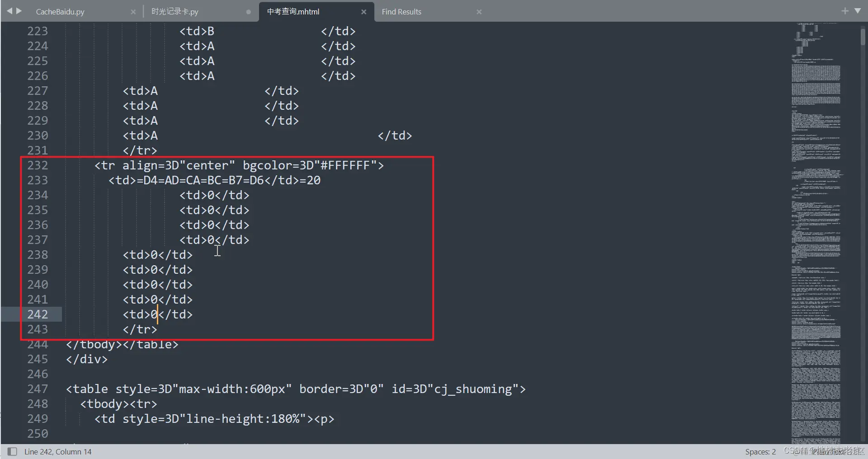Click the </tr> tag on line 231
This screenshot has height=459, width=868.
[140, 150]
